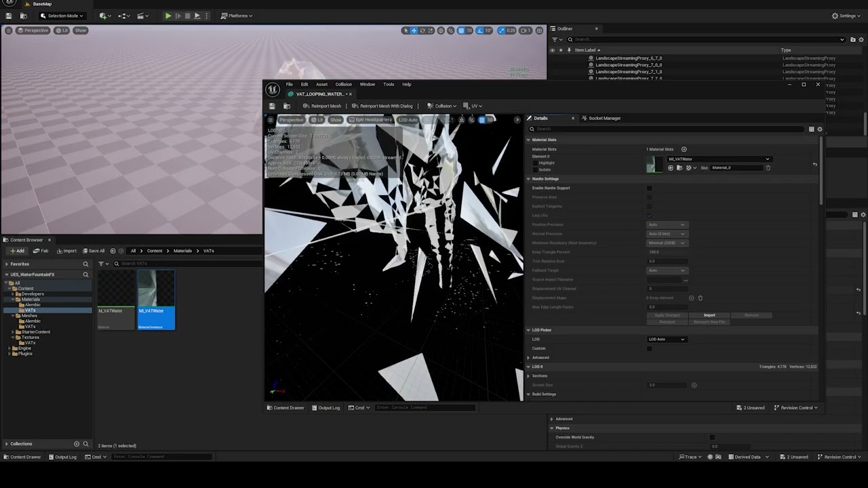Select the Meshes folder in content tree
This screenshot has height=488, width=868.
[29, 315]
